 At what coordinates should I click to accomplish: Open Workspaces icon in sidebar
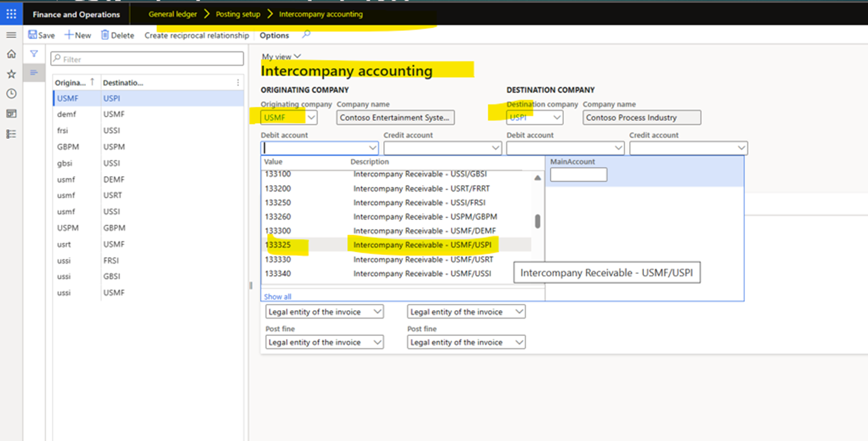point(11,114)
